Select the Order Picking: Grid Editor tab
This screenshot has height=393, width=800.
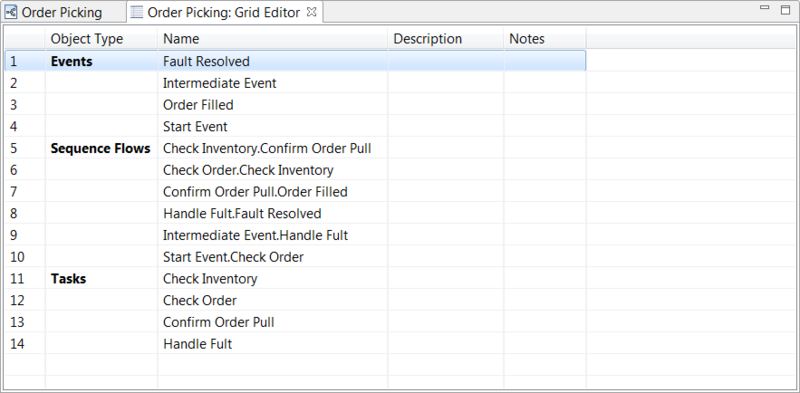(x=223, y=12)
